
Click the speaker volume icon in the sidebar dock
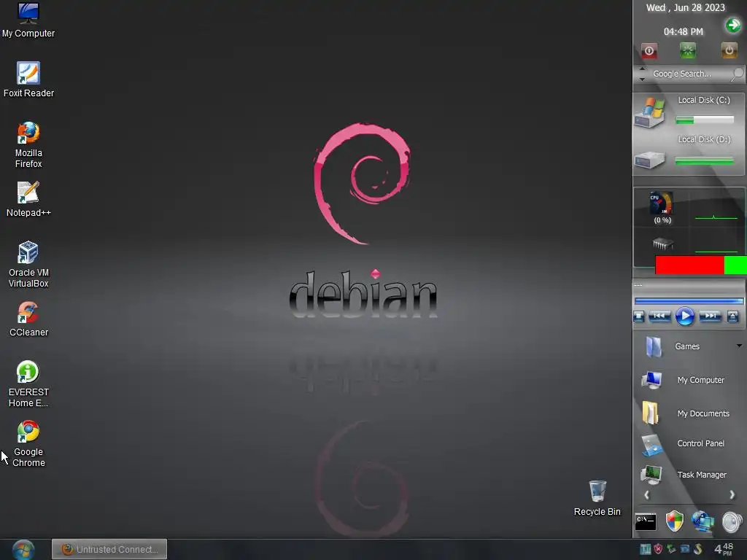(x=732, y=521)
